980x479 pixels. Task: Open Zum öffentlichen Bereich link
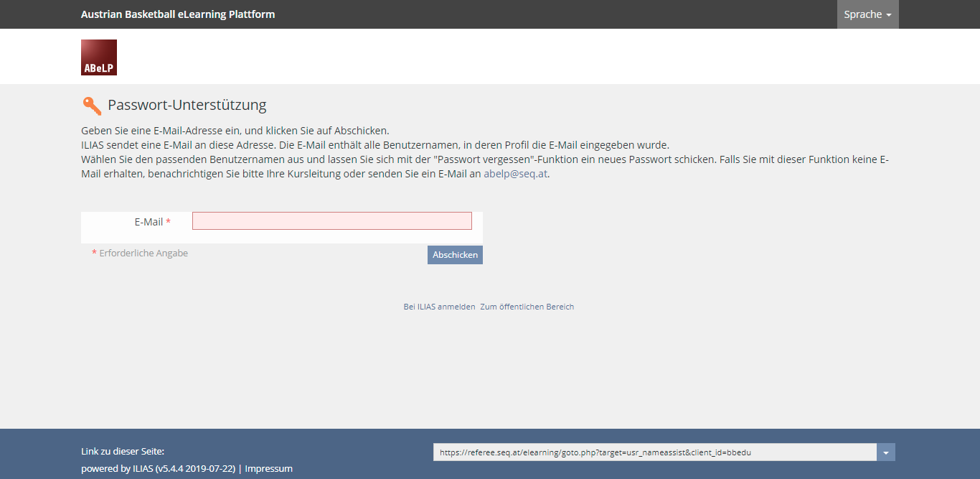pyautogui.click(x=527, y=307)
